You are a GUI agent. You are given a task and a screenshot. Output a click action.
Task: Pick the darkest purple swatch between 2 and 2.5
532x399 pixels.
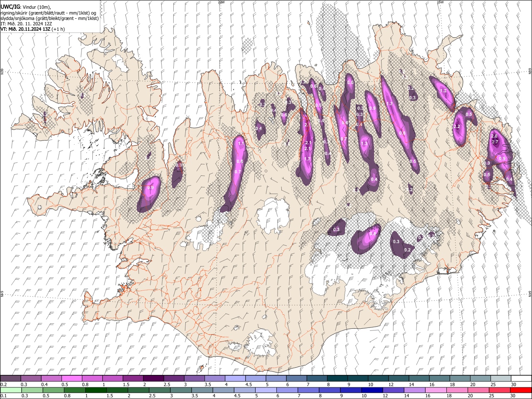[153, 378]
